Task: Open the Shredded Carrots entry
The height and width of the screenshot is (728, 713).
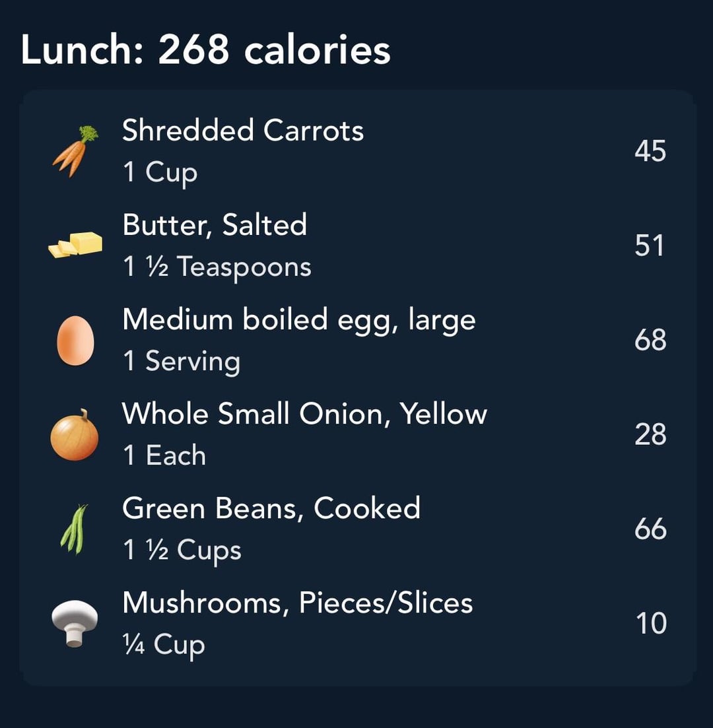Action: pyautogui.click(x=358, y=151)
